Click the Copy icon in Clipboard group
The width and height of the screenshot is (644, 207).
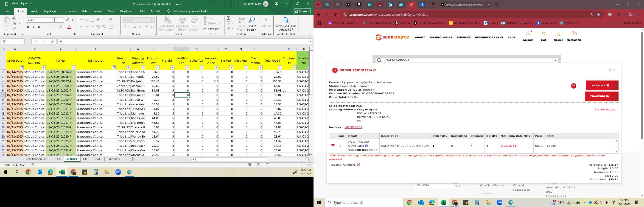click(x=14, y=23)
